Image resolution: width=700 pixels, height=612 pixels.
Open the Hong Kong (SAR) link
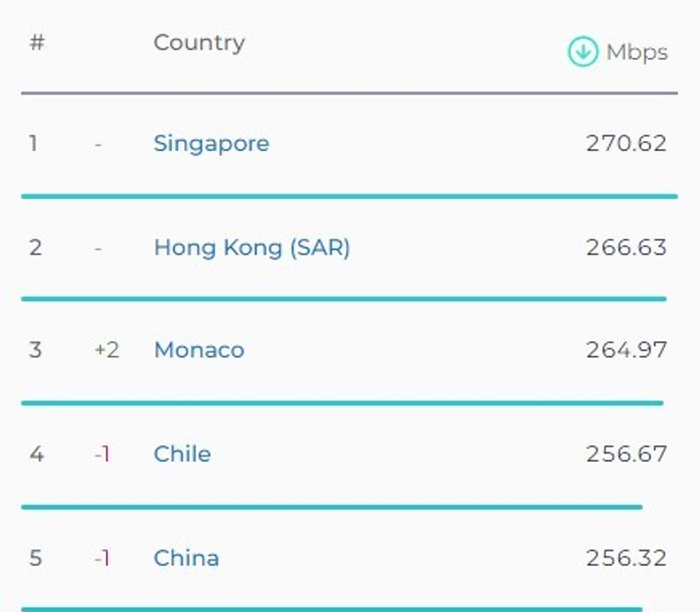251,248
